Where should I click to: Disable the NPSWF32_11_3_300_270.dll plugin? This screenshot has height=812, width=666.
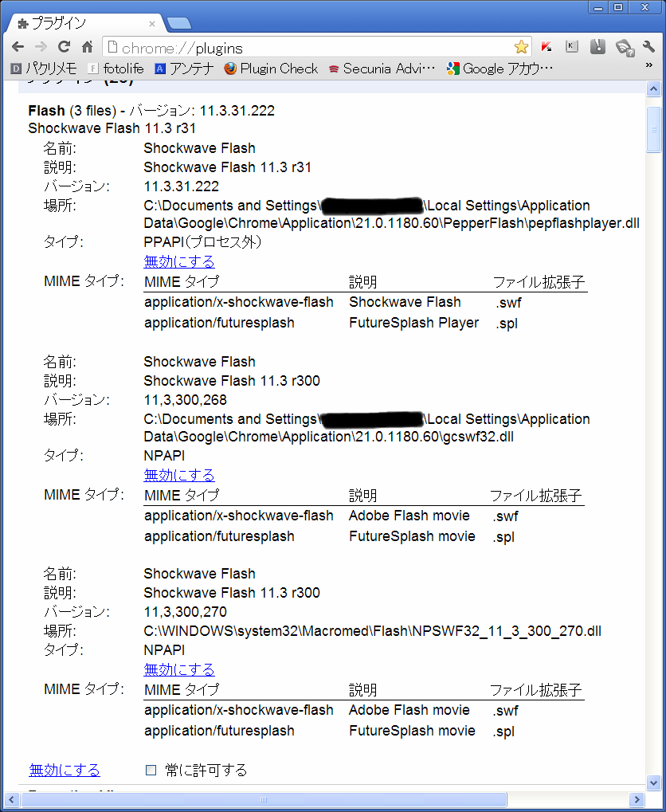pyautogui.click(x=179, y=669)
